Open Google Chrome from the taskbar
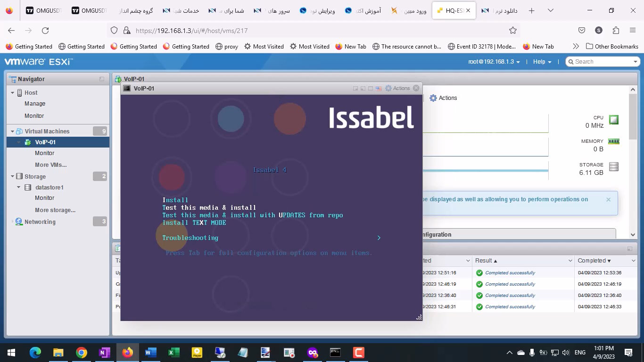644x362 pixels. [x=81, y=352]
